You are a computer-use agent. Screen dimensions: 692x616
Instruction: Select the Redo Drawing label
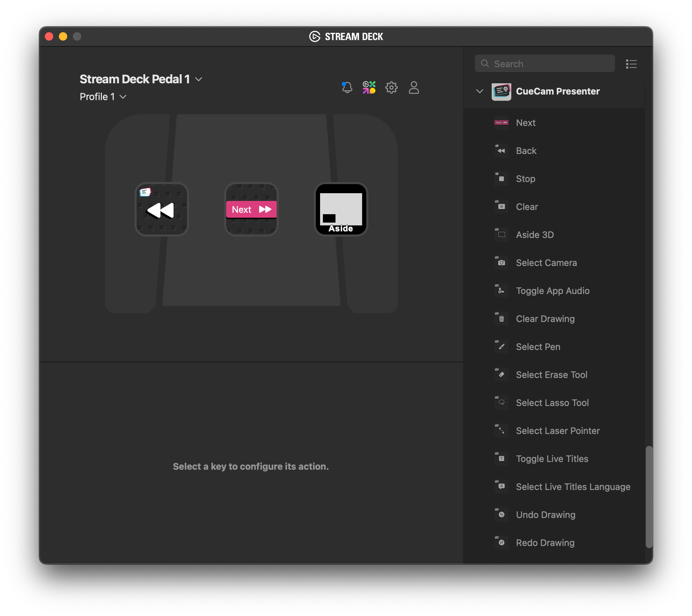(x=545, y=543)
